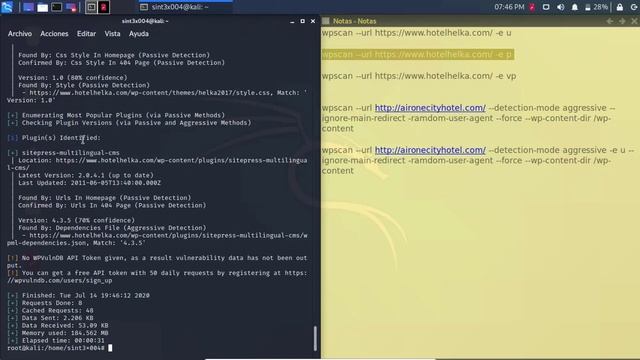Open first aironecityhotel.com link in Notas
The width and height of the screenshot is (640, 360).
[x=430, y=108]
